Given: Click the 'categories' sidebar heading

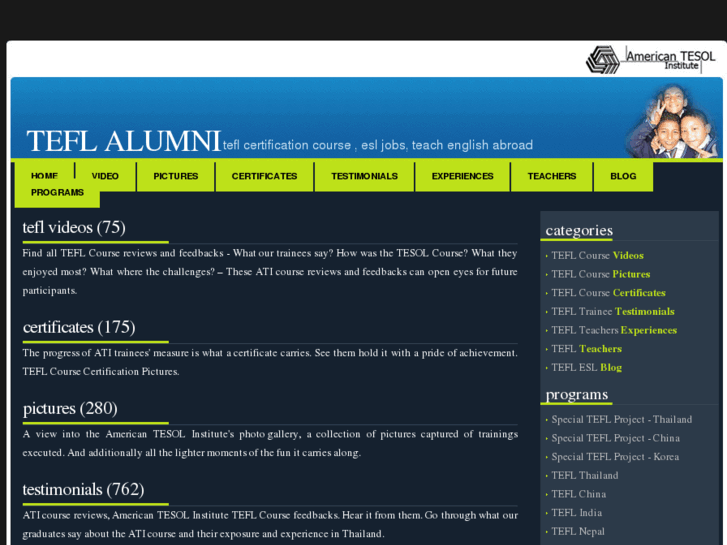Looking at the screenshot, I should [x=579, y=231].
